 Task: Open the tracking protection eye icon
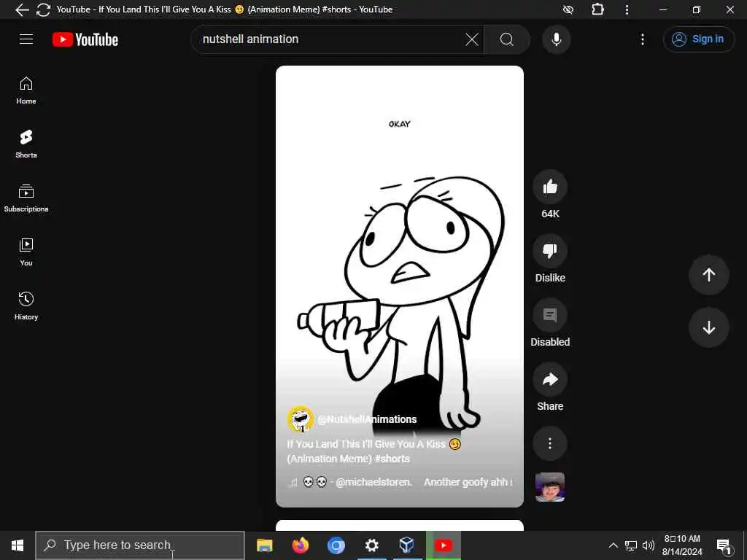[x=568, y=9]
